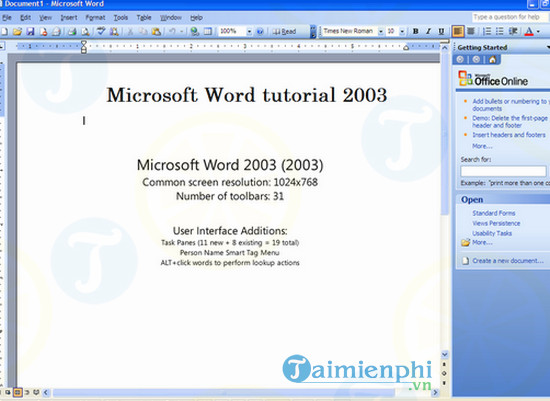Open 'Insert headers and footers' link
The height and width of the screenshot is (401, 550).
pyautogui.click(x=509, y=135)
